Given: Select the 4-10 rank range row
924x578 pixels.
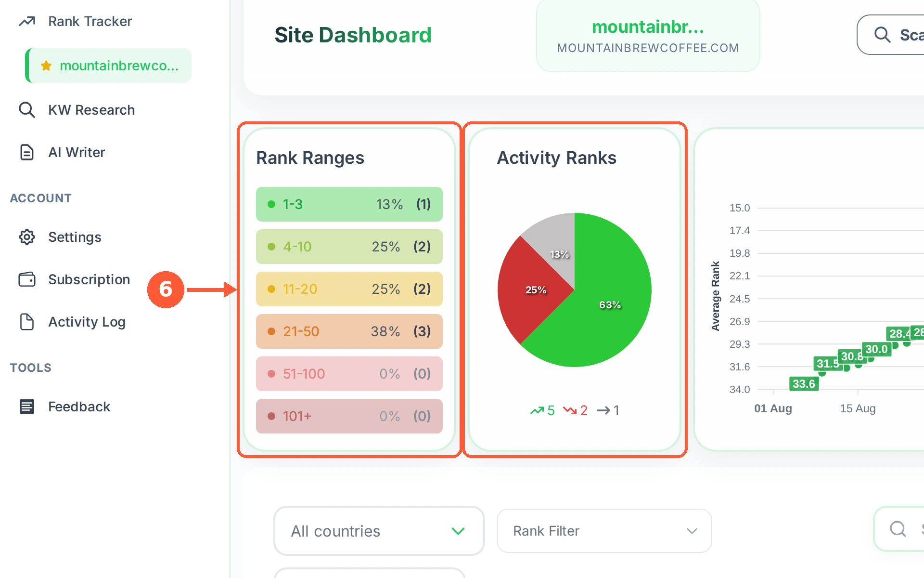Looking at the screenshot, I should pos(349,247).
